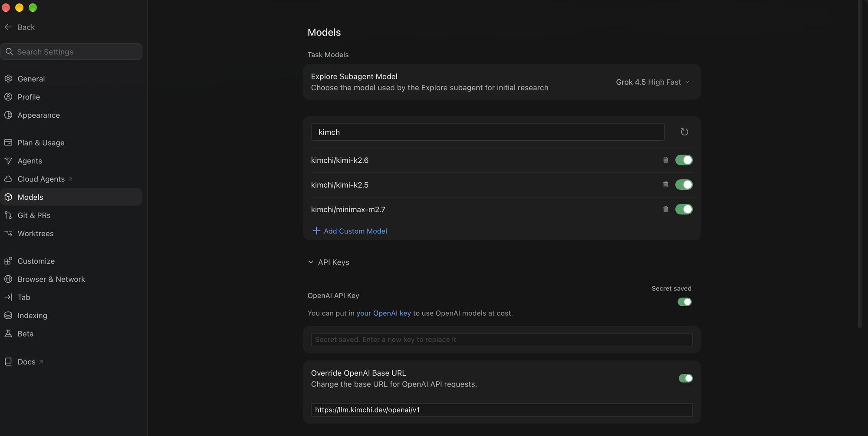868x436 pixels.
Task: Open the Beta settings section
Action: point(71,334)
